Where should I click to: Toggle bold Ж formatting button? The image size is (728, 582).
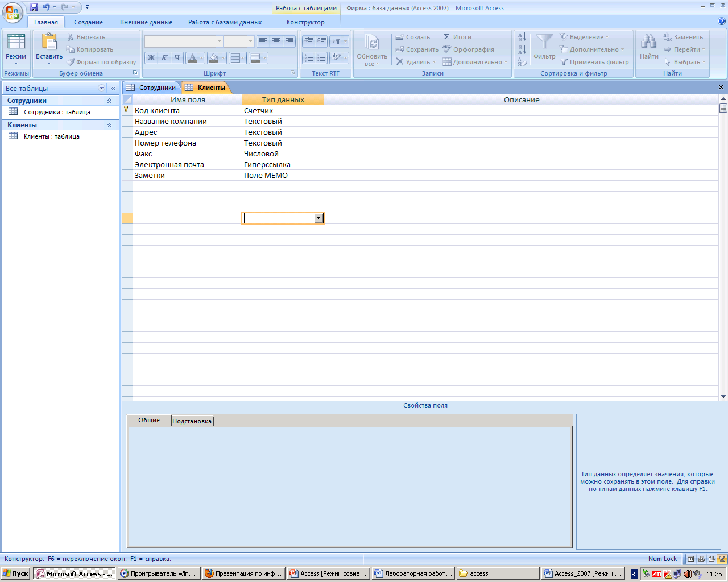(x=151, y=58)
